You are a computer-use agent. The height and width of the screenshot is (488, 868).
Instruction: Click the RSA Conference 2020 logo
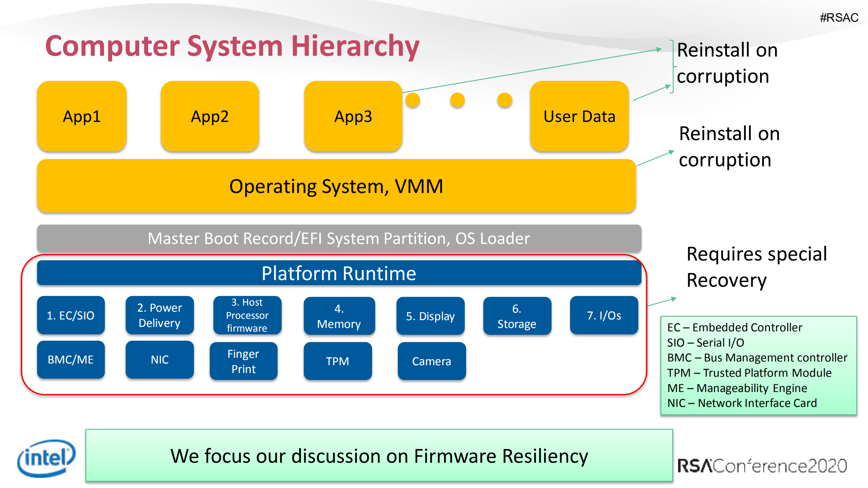point(762,466)
